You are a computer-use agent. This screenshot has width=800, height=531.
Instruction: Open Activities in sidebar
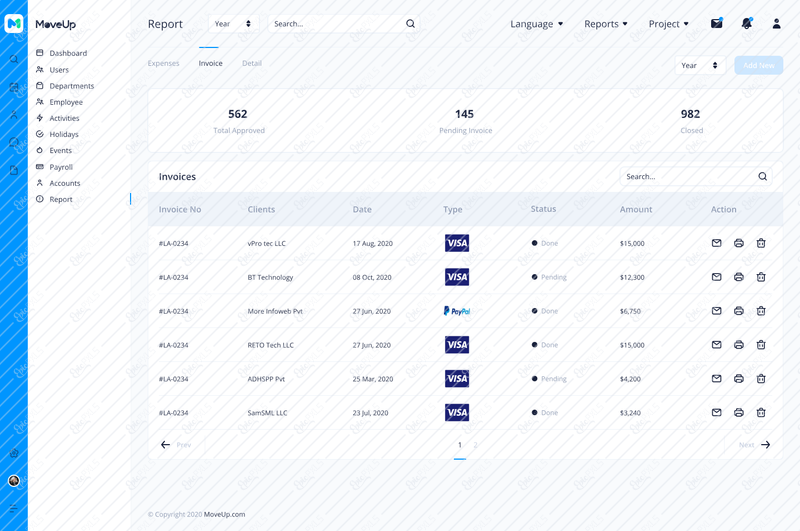tap(58, 118)
